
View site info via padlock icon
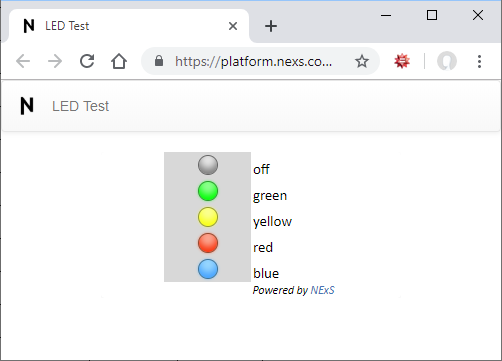click(x=159, y=61)
